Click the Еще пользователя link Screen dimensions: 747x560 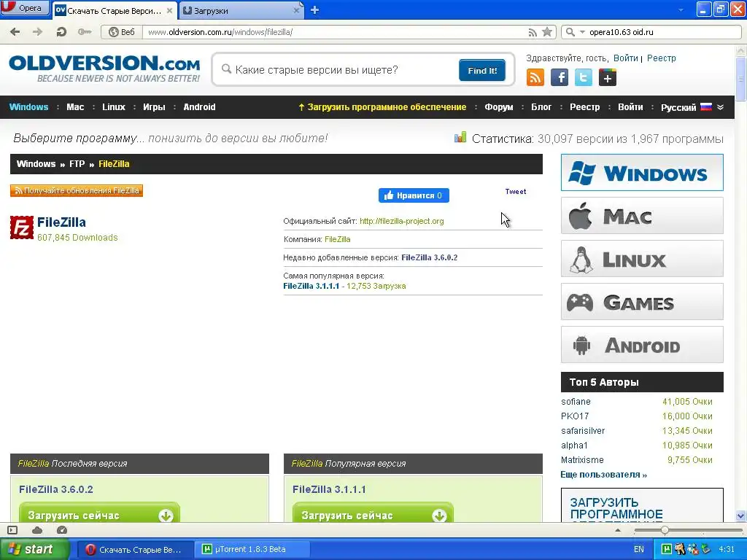[603, 475]
